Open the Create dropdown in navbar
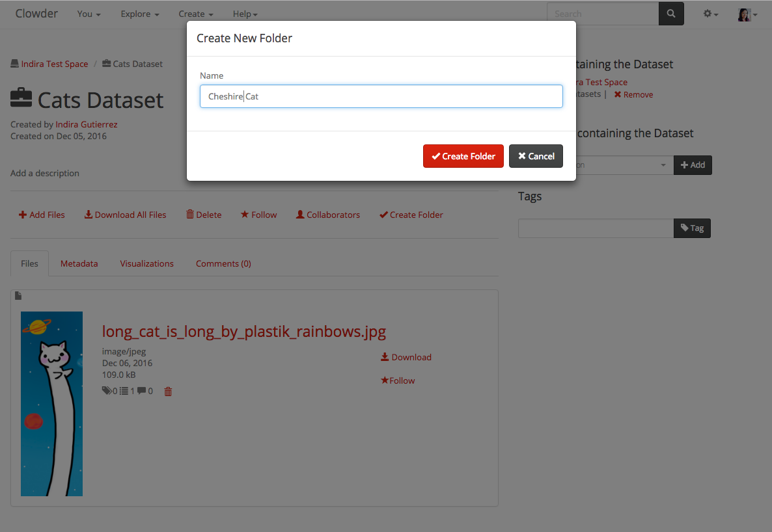The height and width of the screenshot is (532, 772). pos(196,14)
